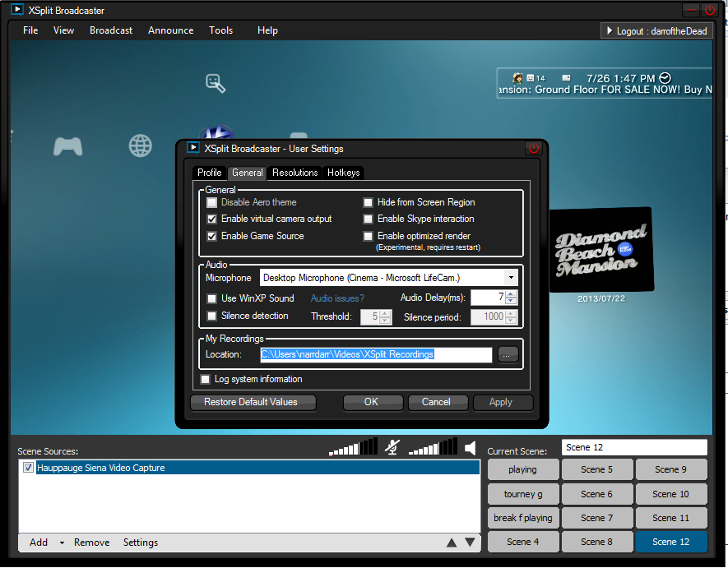Check Use WinXP Sound
The image size is (728, 568).
pyautogui.click(x=211, y=298)
